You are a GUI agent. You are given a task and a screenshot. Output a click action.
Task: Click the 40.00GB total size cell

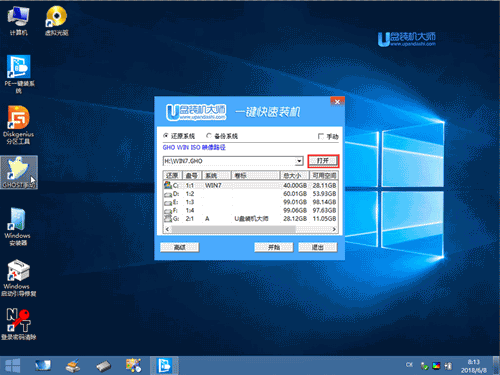point(295,185)
